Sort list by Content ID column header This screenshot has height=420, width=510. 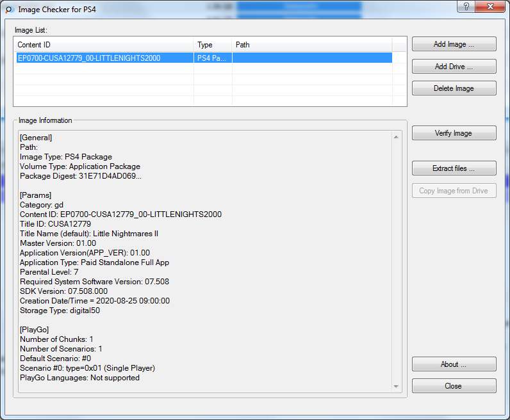(x=104, y=45)
